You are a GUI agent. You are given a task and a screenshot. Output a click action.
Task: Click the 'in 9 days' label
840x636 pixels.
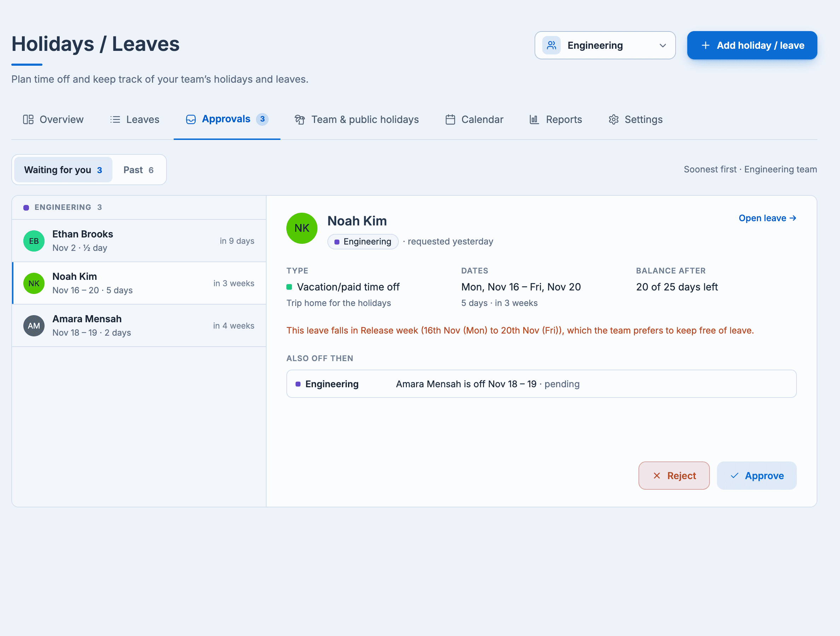tap(237, 241)
